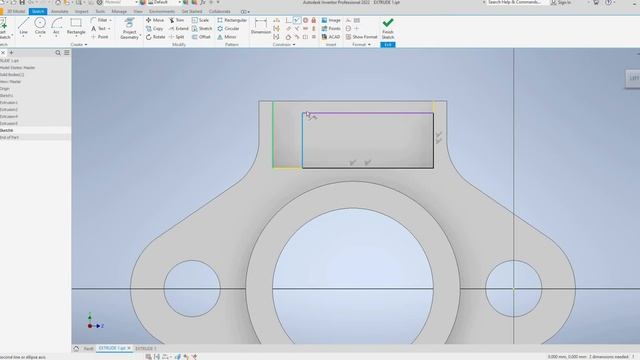Image resolution: width=640 pixels, height=360 pixels.
Task: Select the Arc sketch tool
Action: pos(56,26)
